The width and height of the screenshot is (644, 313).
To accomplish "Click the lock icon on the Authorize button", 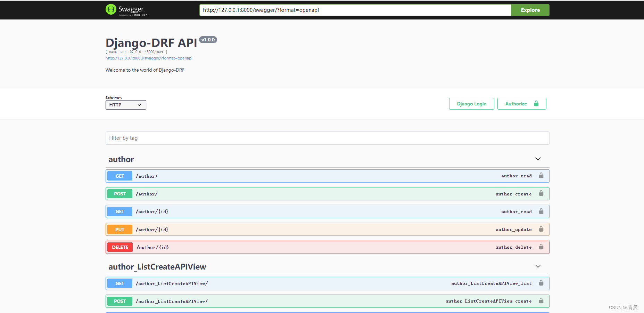I will (536, 104).
